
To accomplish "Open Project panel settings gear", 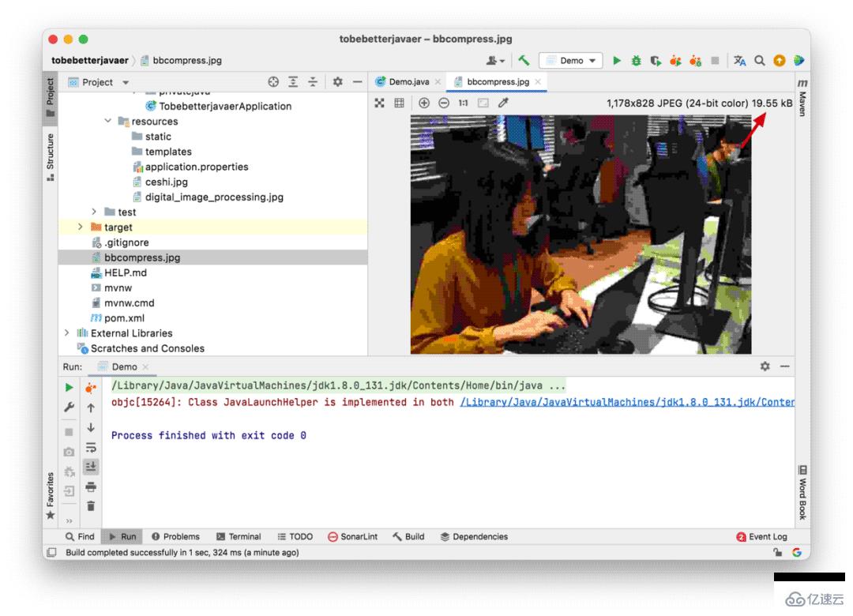I will (338, 81).
